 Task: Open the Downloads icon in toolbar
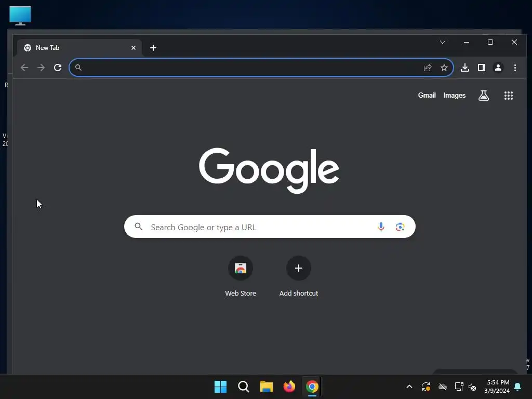(465, 68)
